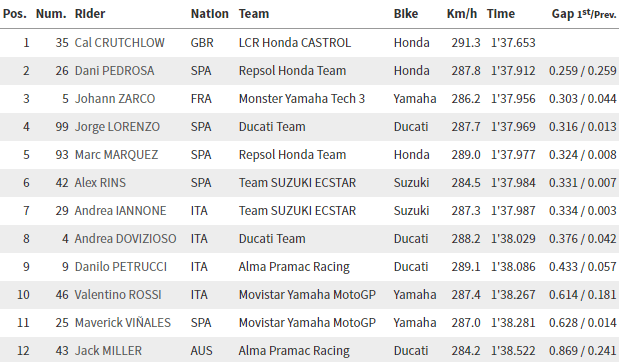
Task: Click Andrea IANNONE's name
Action: point(120,211)
